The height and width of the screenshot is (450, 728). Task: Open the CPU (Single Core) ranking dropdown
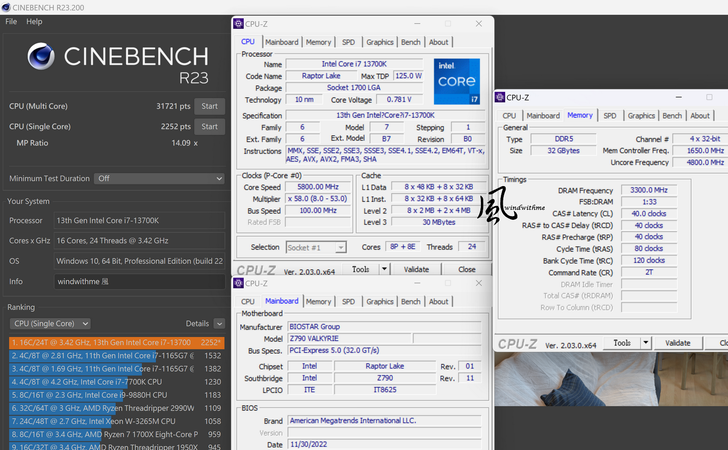57,324
